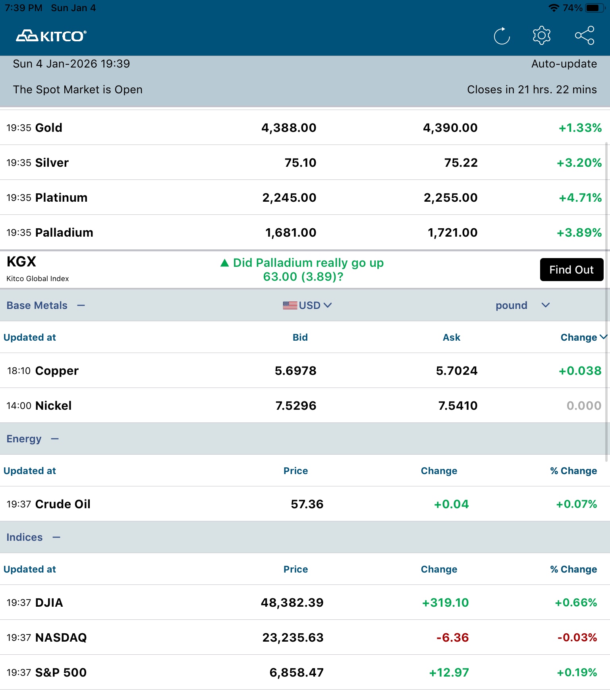Open the Change column dropdown in Base Metals
This screenshot has height=700, width=610.
(x=584, y=337)
